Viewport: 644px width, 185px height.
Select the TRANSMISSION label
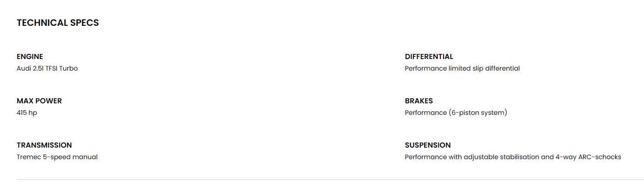click(44, 145)
